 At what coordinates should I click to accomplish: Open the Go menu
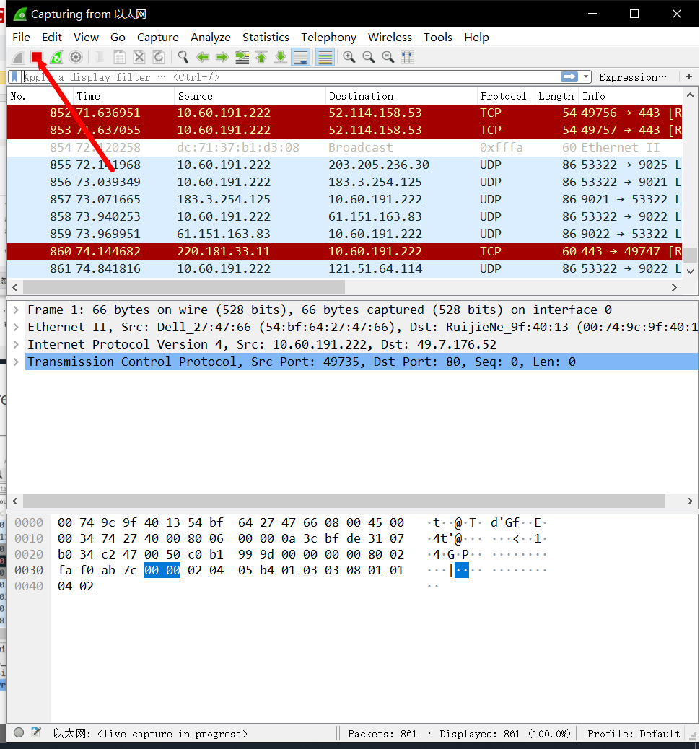coord(118,38)
